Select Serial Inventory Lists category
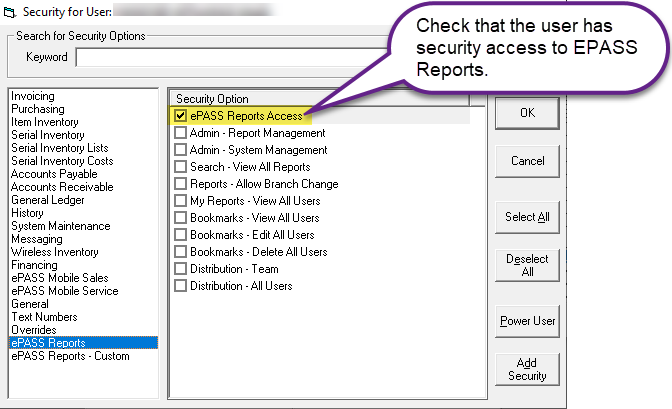672x409 pixels. coord(60,148)
